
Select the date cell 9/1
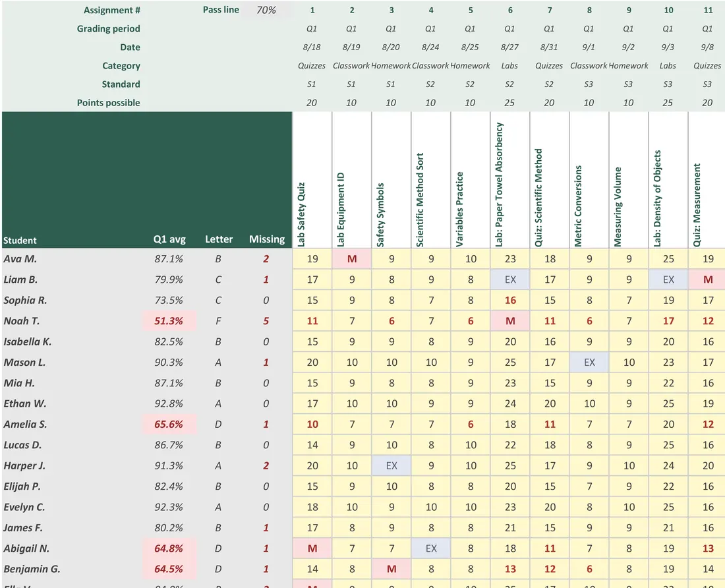click(589, 47)
